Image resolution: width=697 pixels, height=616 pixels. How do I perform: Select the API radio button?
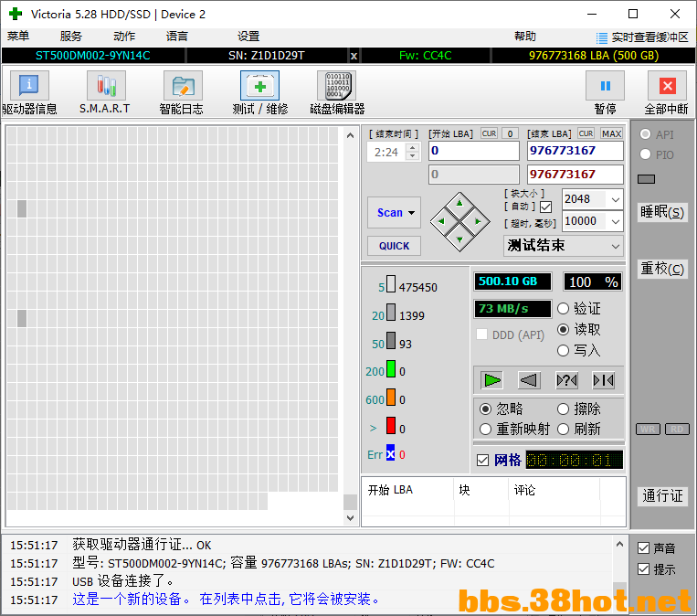click(646, 134)
